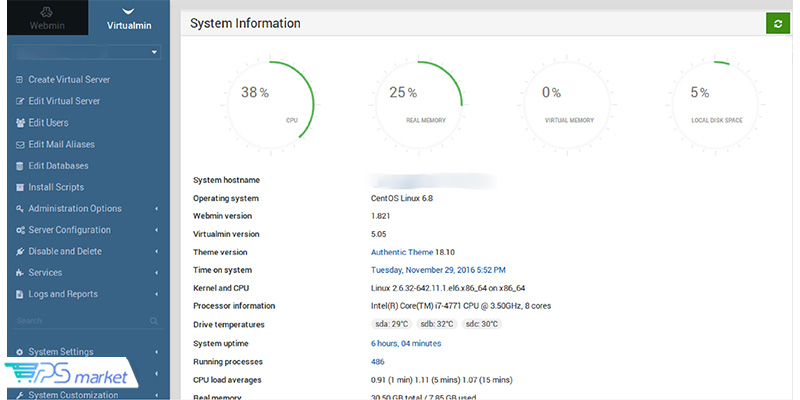800x400 pixels.
Task: Expand Disable and Delete arrow
Action: [x=157, y=252]
